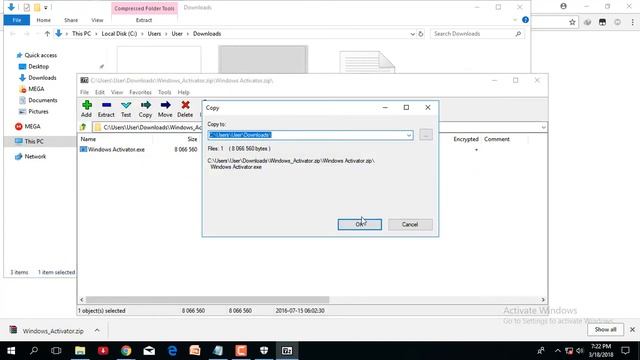Image resolution: width=640 pixels, height=360 pixels.
Task: Click Show all downloads button
Action: (x=605, y=329)
